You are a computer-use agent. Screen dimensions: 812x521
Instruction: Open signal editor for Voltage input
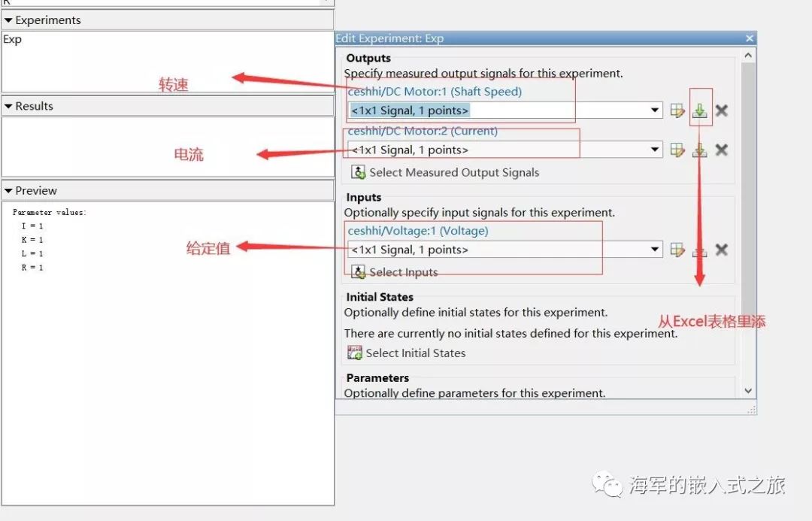[677, 250]
